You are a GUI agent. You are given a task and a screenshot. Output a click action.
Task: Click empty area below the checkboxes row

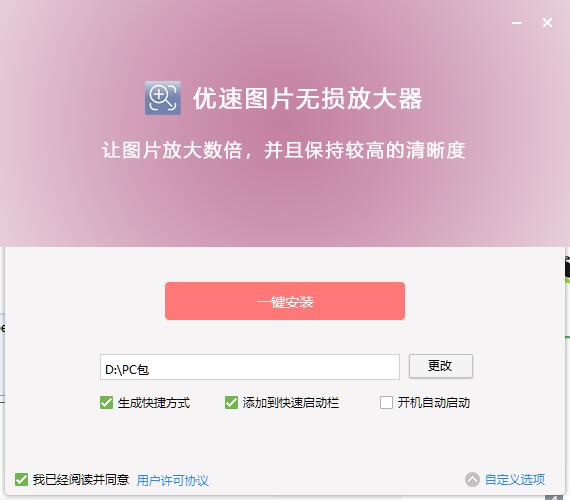[x=285, y=440]
